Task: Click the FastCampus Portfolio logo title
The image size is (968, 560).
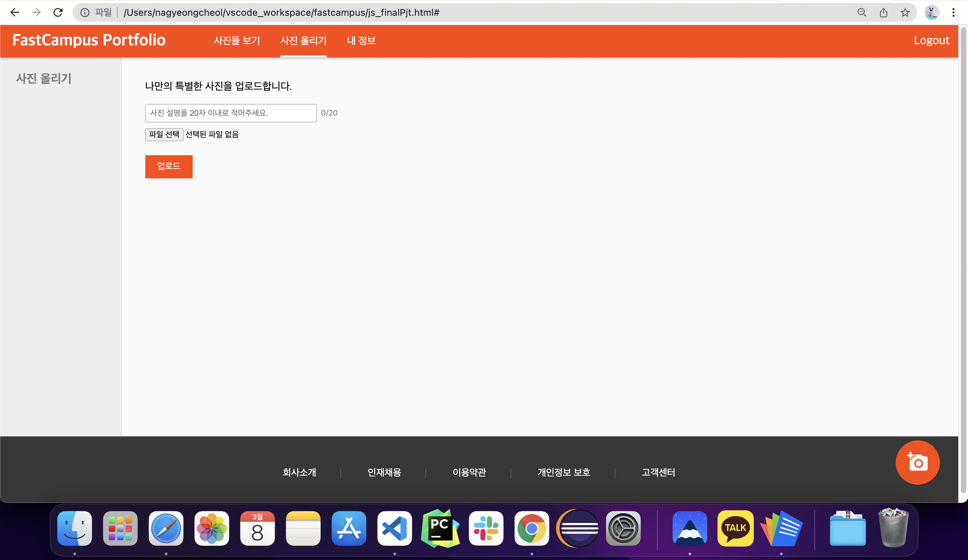Action: point(89,40)
